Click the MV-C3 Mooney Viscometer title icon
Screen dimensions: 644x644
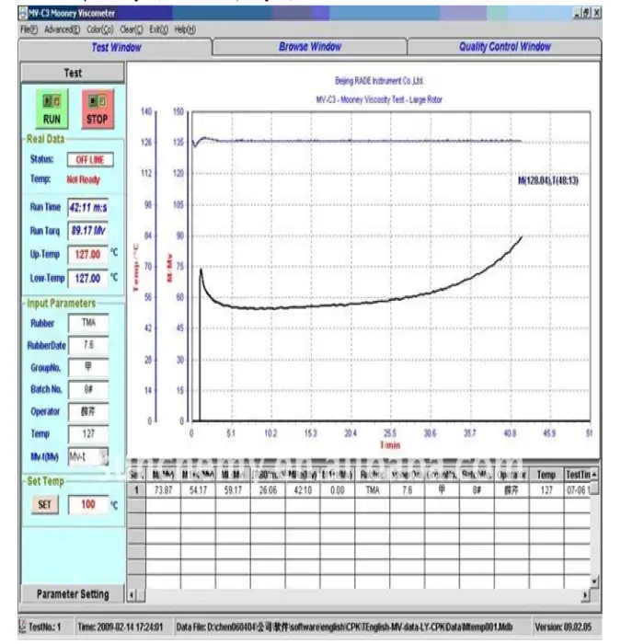pos(22,13)
